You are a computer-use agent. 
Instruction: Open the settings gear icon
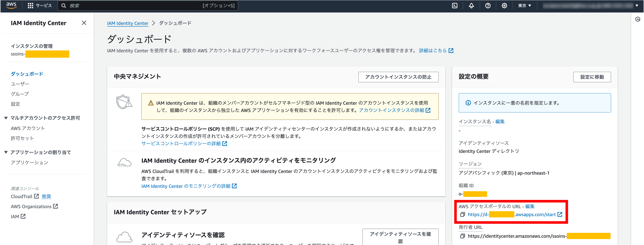pos(504,5)
